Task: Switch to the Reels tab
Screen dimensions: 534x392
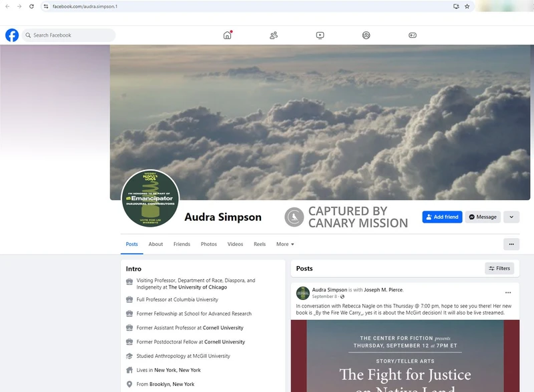Action: (x=260, y=244)
